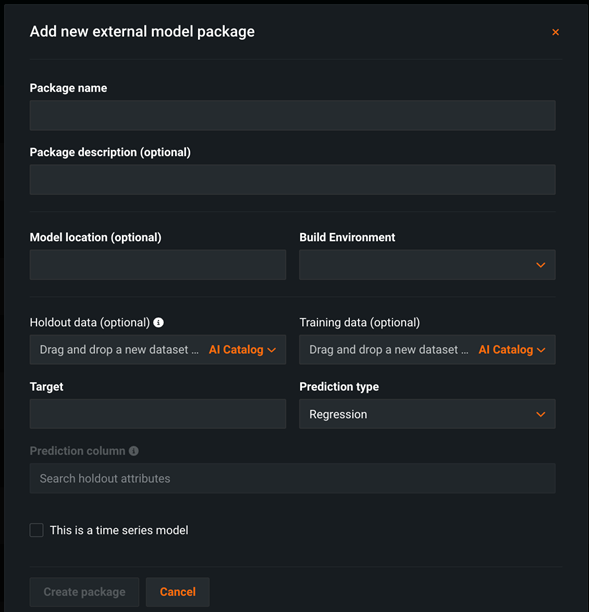Click the Holdout data info icon
Viewport: 589px width, 612px height.
[158, 322]
